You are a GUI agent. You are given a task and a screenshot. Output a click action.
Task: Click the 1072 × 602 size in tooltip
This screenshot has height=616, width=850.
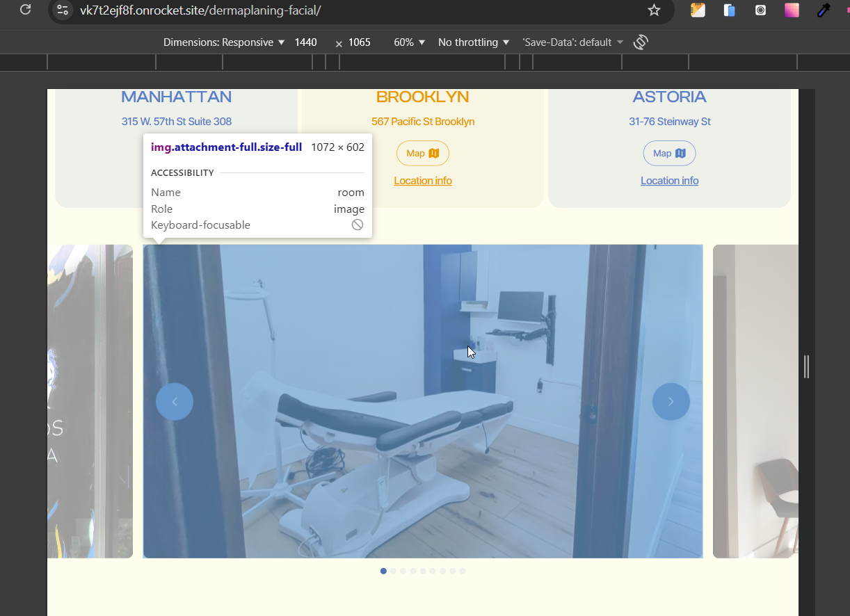[x=337, y=147]
